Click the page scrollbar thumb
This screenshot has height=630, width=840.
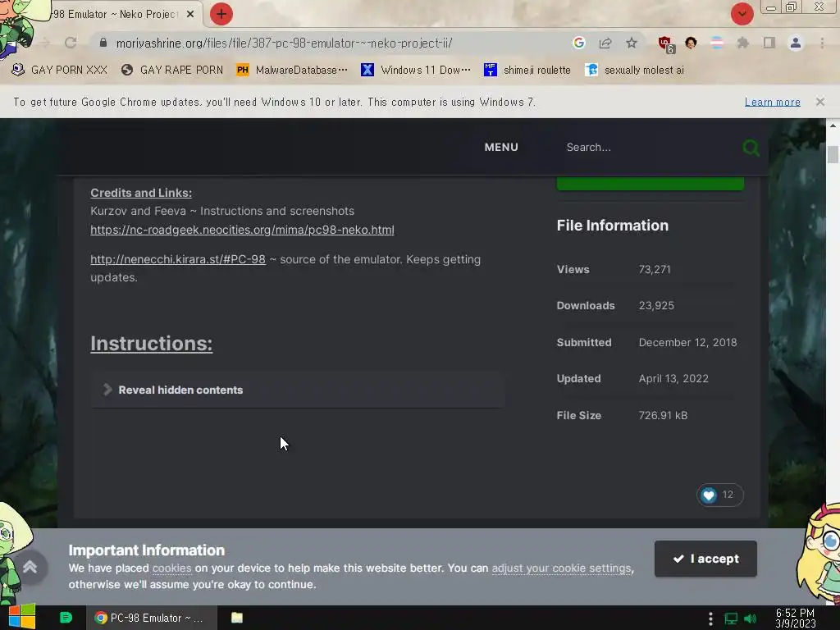[833, 153]
